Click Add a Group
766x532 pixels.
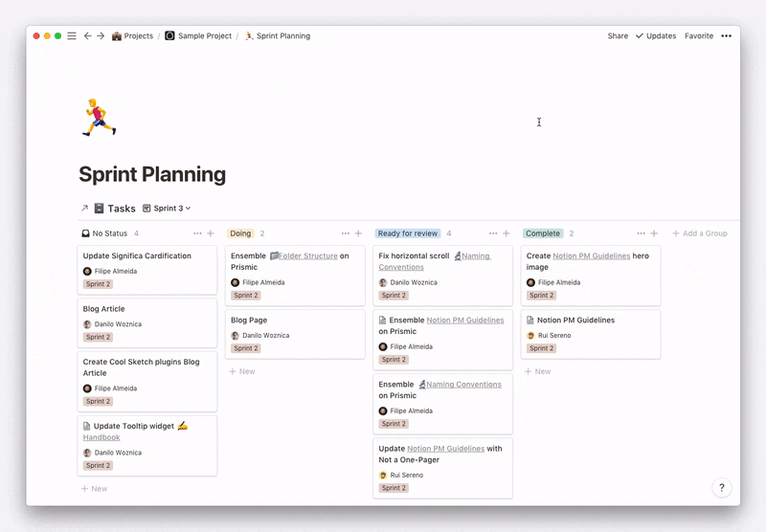click(700, 233)
